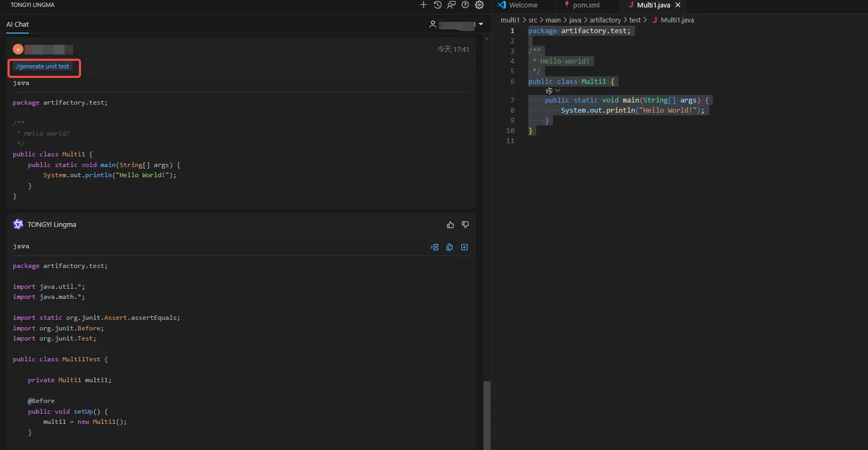
Task: Close the Multi1.java tab
Action: click(x=678, y=5)
